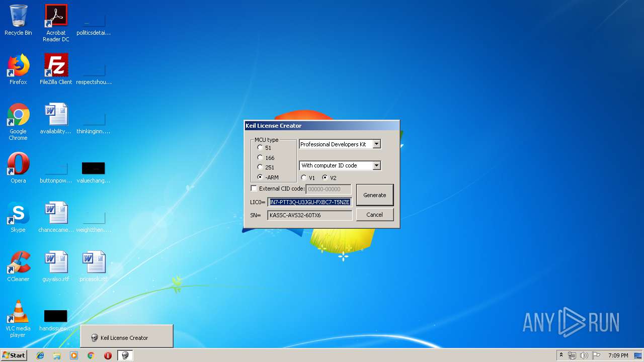This screenshot has height=362, width=644.
Task: Open Opera browser desktop icon
Action: pos(18,168)
